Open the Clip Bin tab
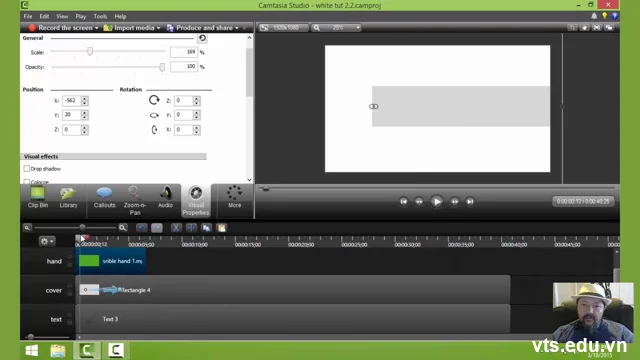This screenshot has width=640, height=360. point(38,197)
